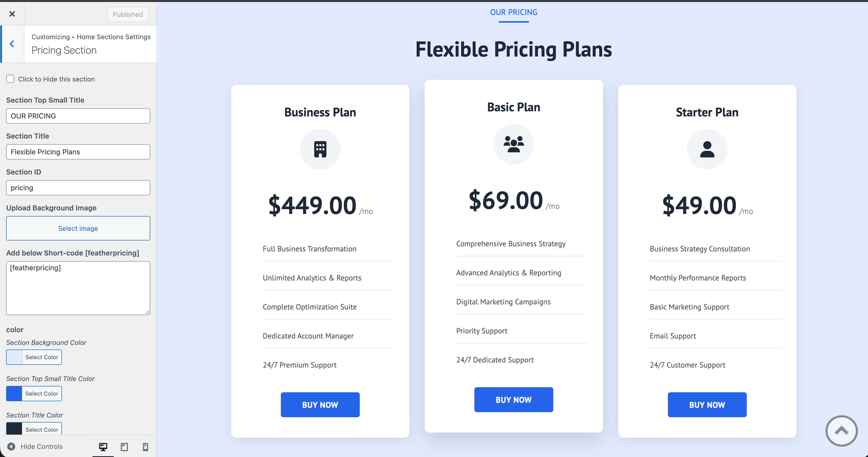Open the Section Top Small Title Color swatch
This screenshot has height=457, width=868.
point(14,393)
